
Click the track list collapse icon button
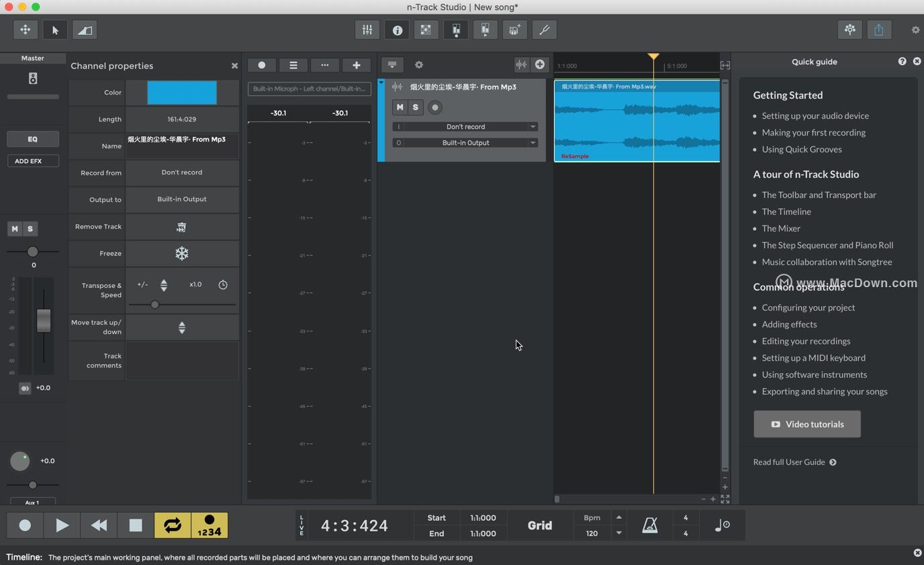[392, 65]
